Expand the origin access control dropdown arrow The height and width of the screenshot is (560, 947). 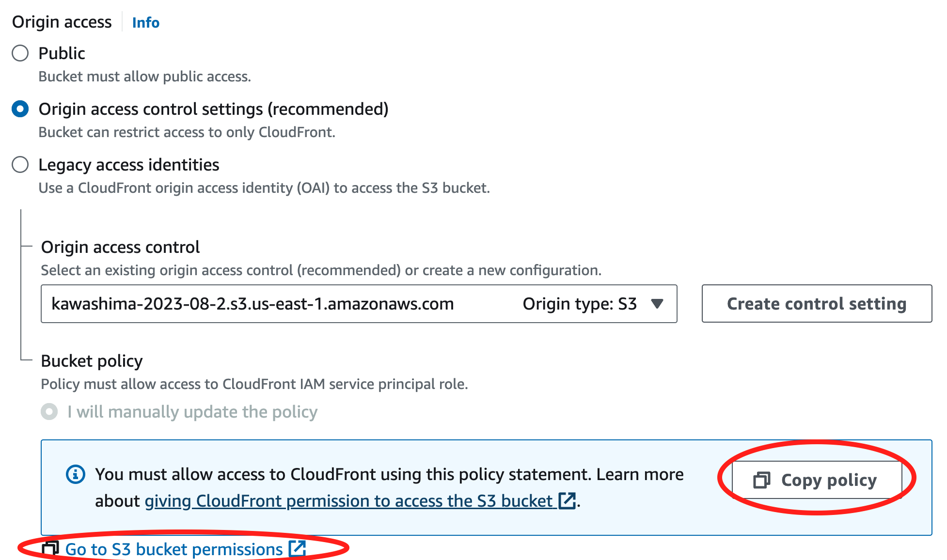pos(657,304)
